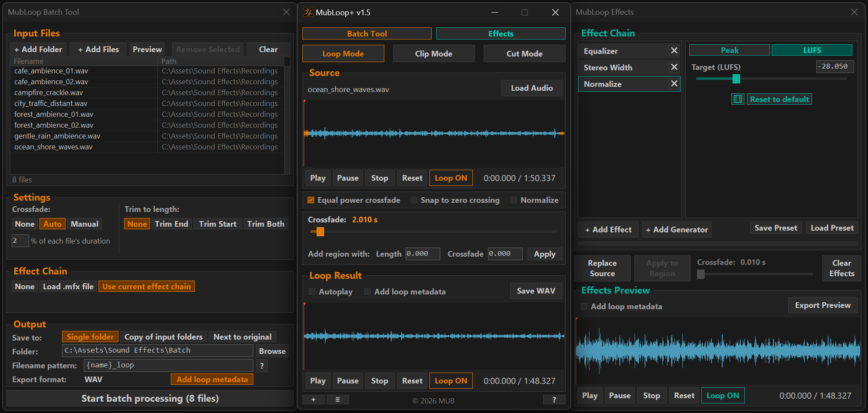Select LUFS normalize mode
The width and height of the screenshot is (868, 413).
[812, 50]
